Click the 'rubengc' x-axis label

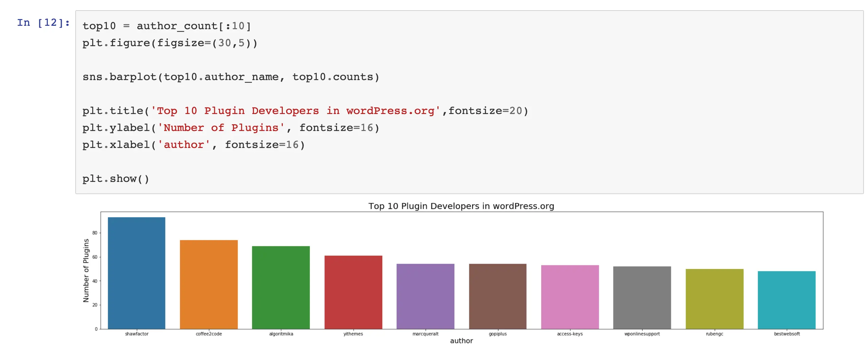pyautogui.click(x=714, y=334)
